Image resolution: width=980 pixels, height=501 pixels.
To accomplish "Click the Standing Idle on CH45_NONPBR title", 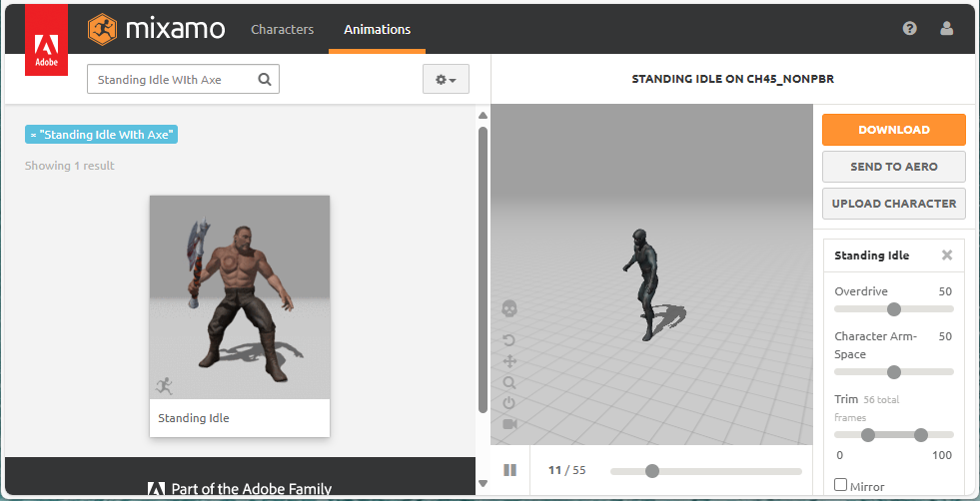I will pos(732,79).
